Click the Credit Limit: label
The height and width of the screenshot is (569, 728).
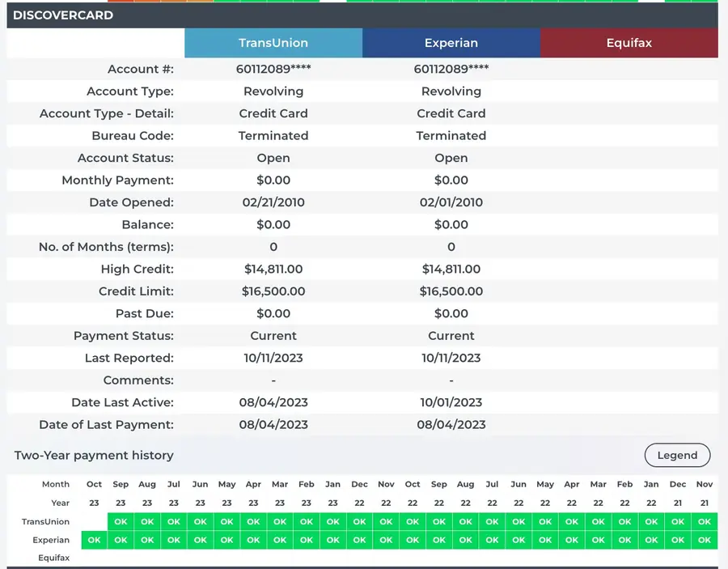[137, 291]
